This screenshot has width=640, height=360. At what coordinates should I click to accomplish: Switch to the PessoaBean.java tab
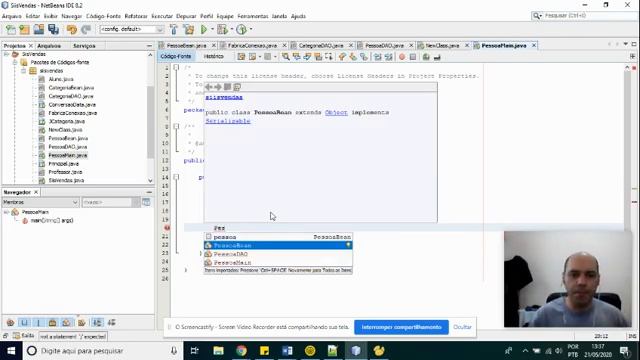(187, 45)
